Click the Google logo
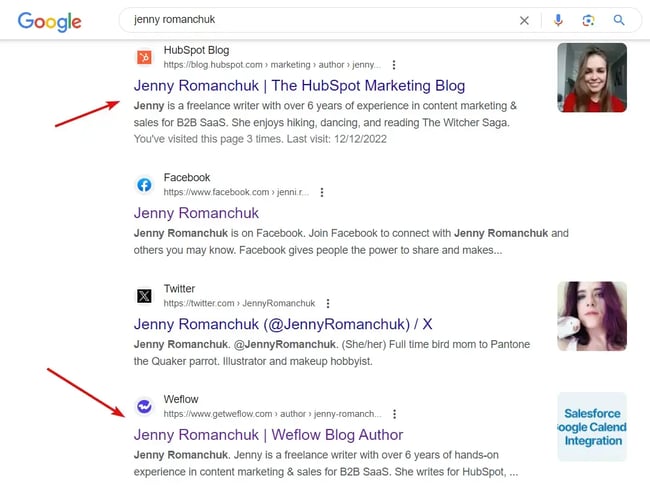 [x=49, y=22]
